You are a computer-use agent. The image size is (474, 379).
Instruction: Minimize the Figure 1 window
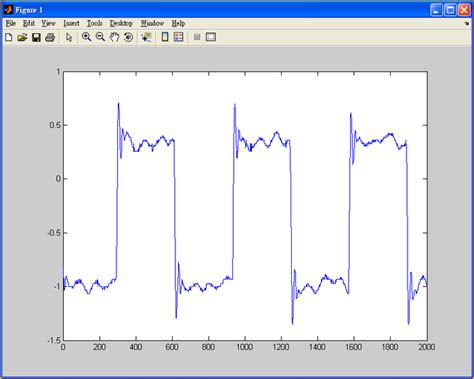click(436, 10)
